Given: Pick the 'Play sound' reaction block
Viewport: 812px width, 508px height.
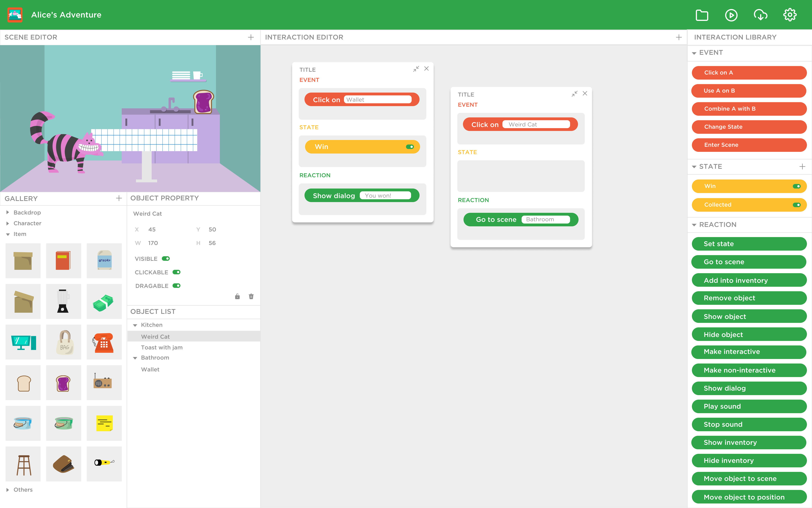Looking at the screenshot, I should click(749, 406).
